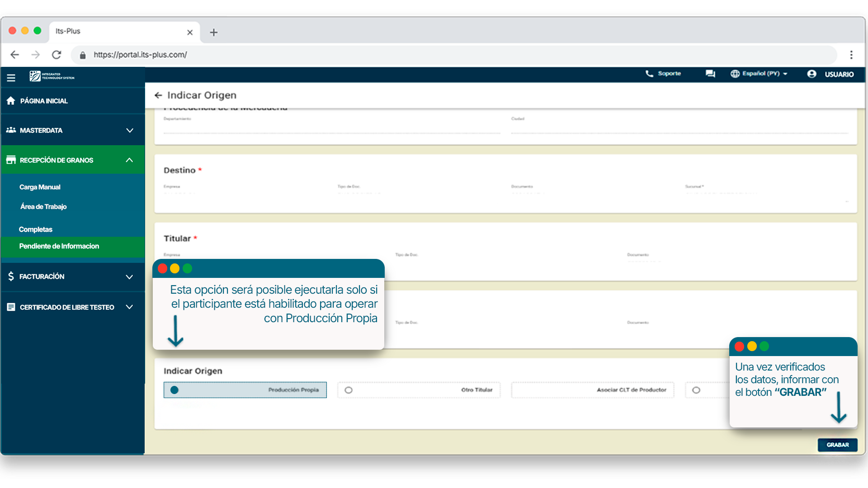Expand the Certificado de Libre Testeo chevron
The width and height of the screenshot is (868, 488).
129,307
